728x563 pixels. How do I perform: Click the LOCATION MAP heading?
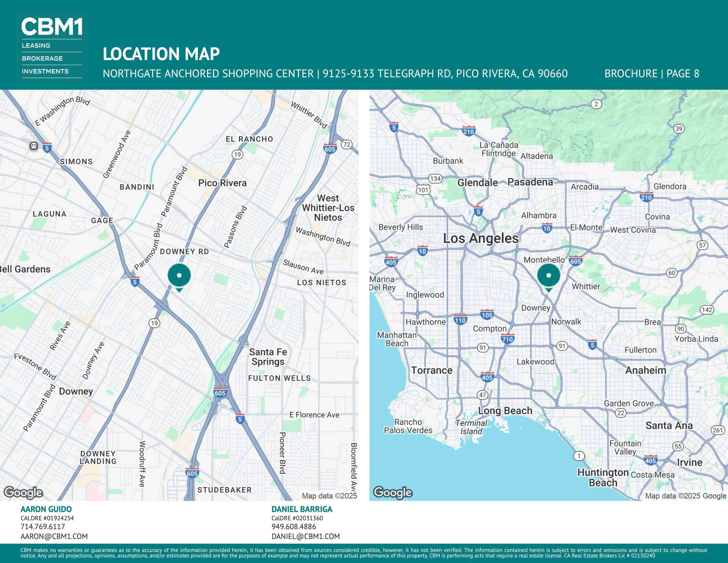click(x=161, y=54)
